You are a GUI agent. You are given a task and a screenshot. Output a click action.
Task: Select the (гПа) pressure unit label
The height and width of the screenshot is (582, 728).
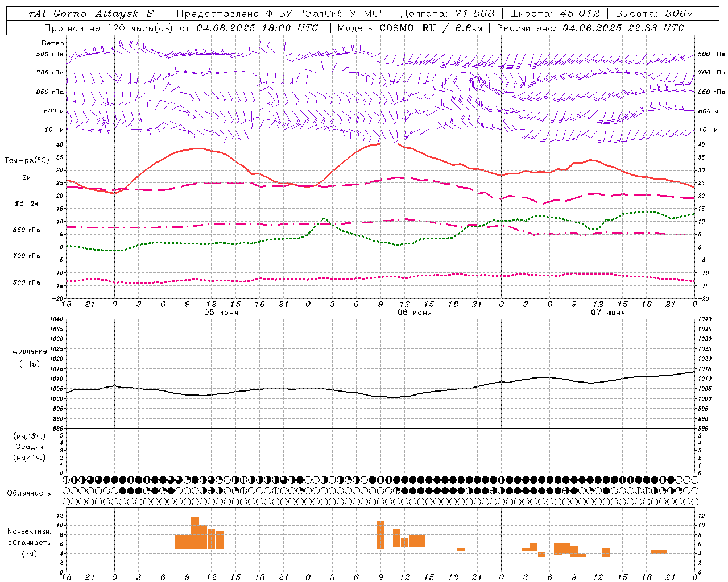click(x=30, y=364)
